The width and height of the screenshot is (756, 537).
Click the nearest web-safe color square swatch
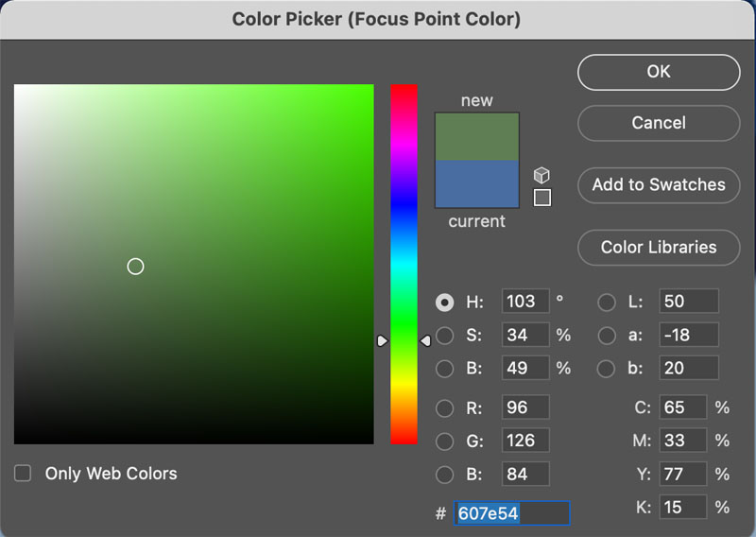[541, 198]
